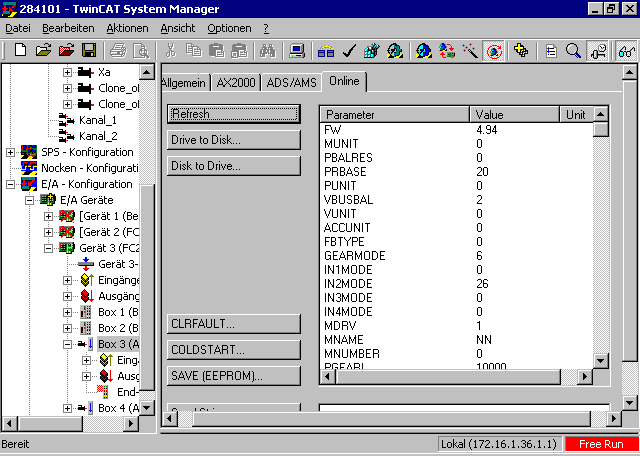Click the COLDSTART... button
Screen dimensions: 640x456
coord(234,350)
